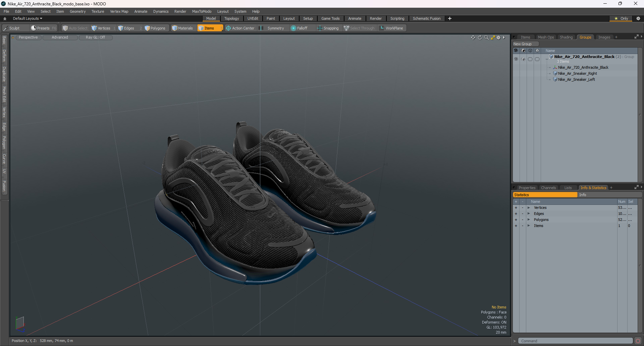This screenshot has height=346, width=644.
Task: Open the viewport settings gear
Action: (x=498, y=38)
